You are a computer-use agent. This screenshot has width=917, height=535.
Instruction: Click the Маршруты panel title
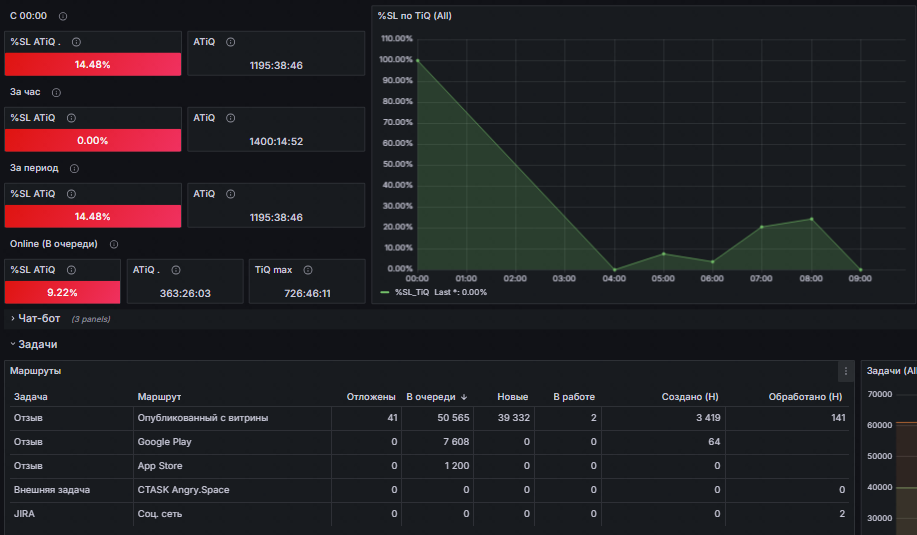[35, 371]
